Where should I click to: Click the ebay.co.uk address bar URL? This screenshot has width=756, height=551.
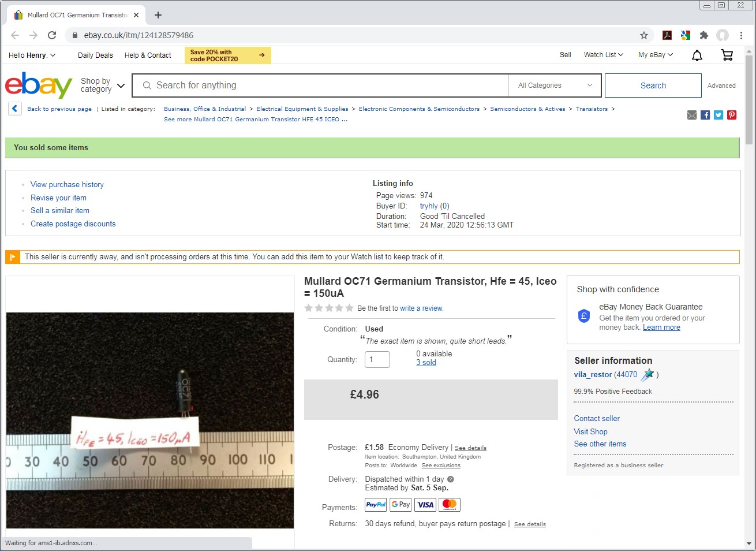pos(139,35)
